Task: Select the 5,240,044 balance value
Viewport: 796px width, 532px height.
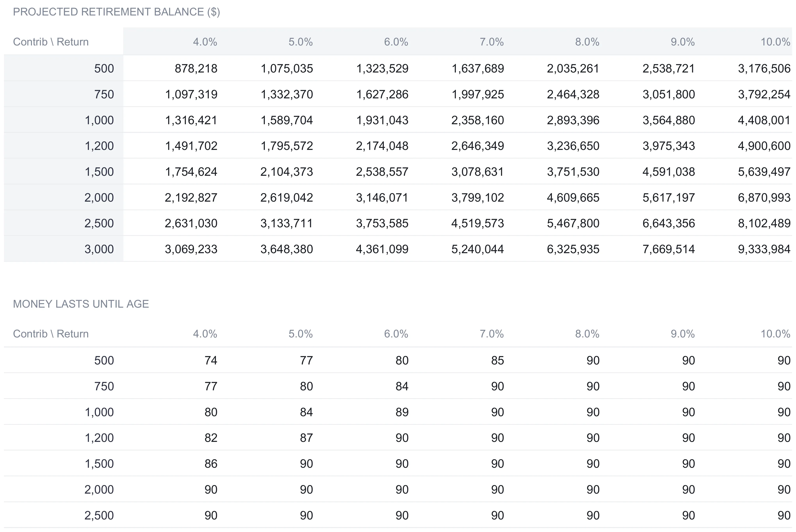Action: (477, 249)
